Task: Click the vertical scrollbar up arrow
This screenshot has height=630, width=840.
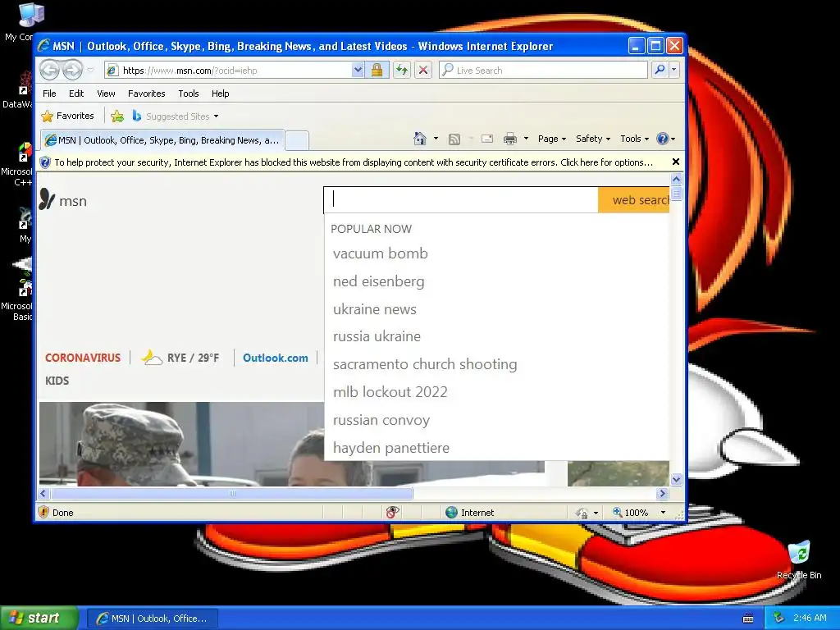Action: 676,179
